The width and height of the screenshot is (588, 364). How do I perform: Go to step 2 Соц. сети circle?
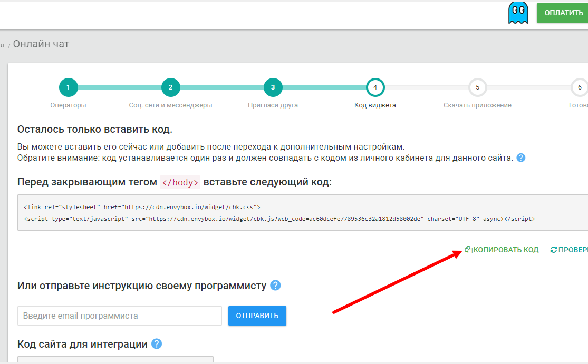(x=171, y=87)
